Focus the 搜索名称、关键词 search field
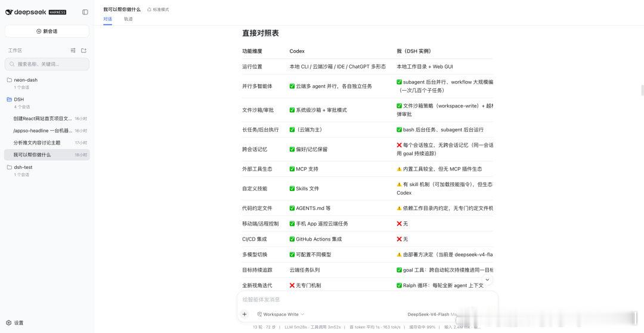 tap(47, 64)
